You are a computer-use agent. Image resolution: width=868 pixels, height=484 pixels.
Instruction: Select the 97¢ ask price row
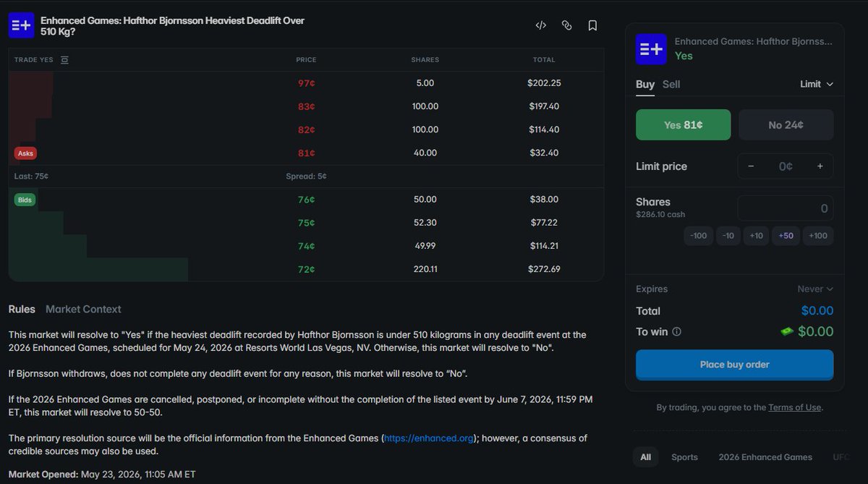click(306, 83)
